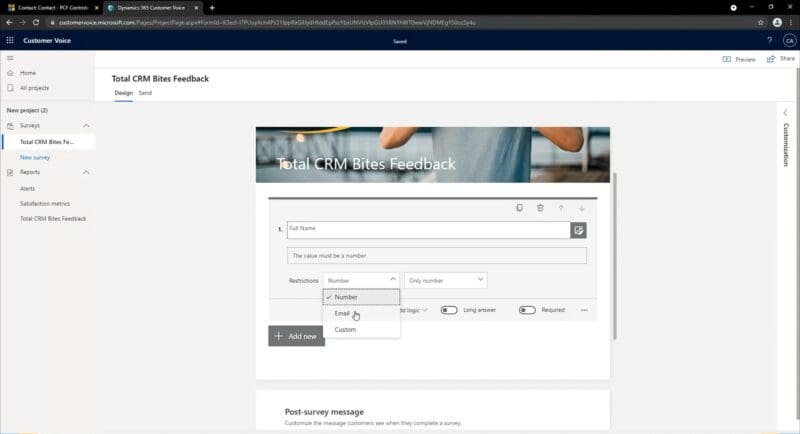800x434 pixels.
Task: Enable the Long answer toggle
Action: (x=449, y=310)
